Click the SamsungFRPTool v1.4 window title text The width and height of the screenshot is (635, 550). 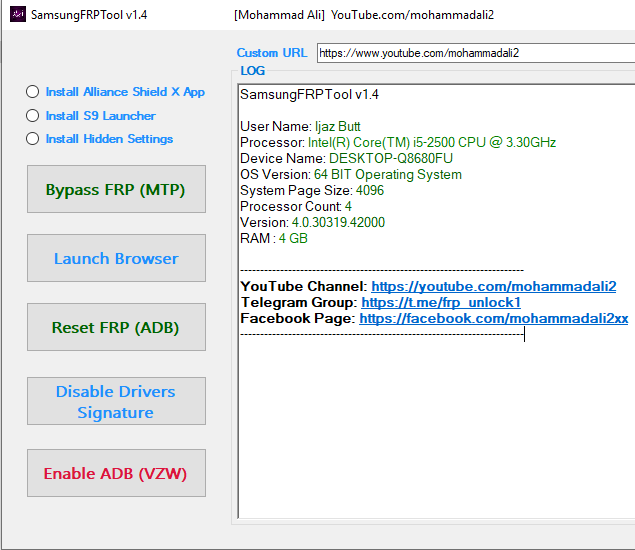(89, 15)
